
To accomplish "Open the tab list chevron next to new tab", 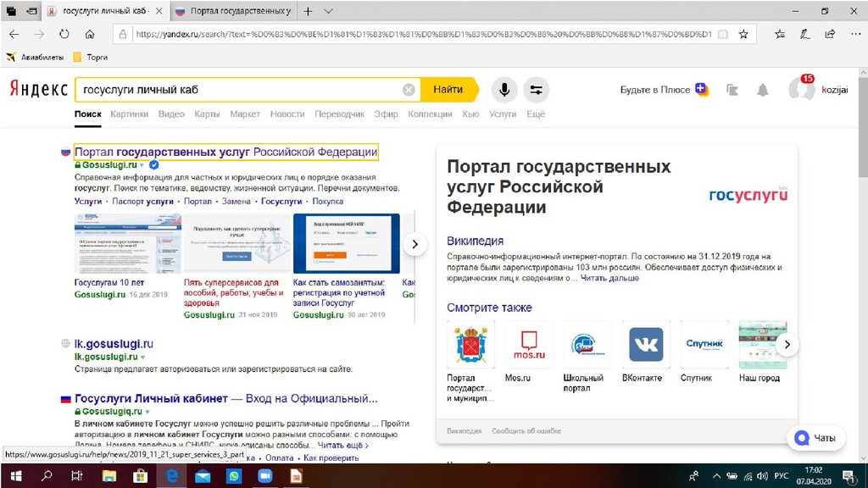I will click(328, 11).
